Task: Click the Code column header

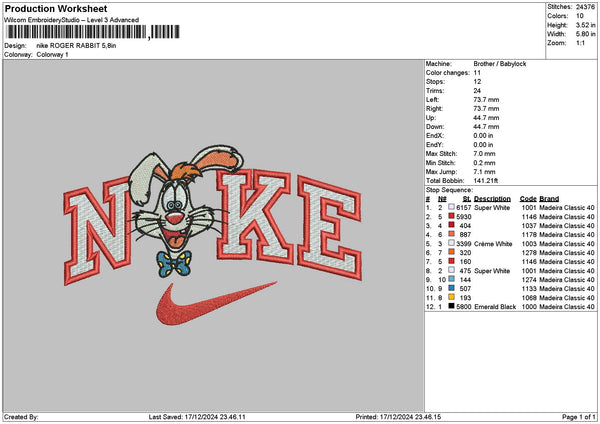Action: (x=528, y=199)
